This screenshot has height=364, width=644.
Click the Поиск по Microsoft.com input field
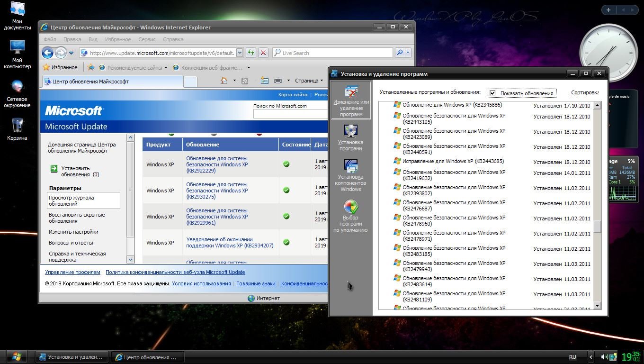290,114
